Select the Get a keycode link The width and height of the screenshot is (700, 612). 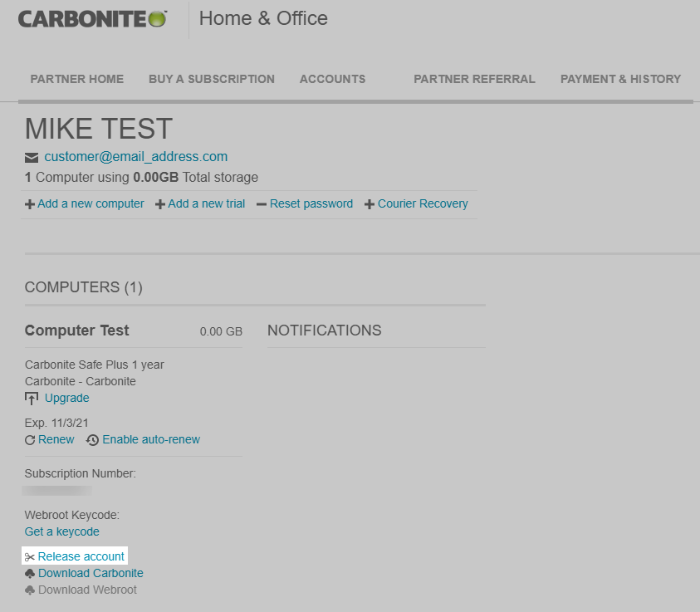pyautogui.click(x=62, y=531)
